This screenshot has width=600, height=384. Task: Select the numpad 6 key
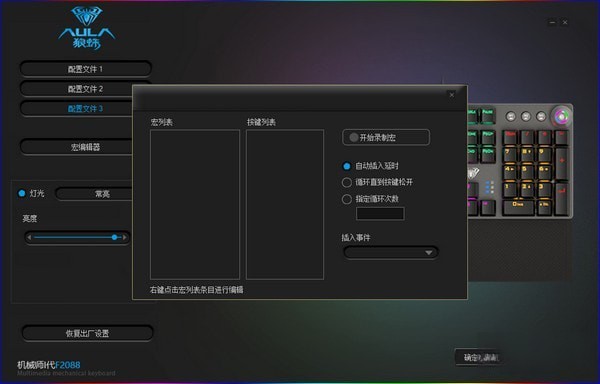pos(545,172)
